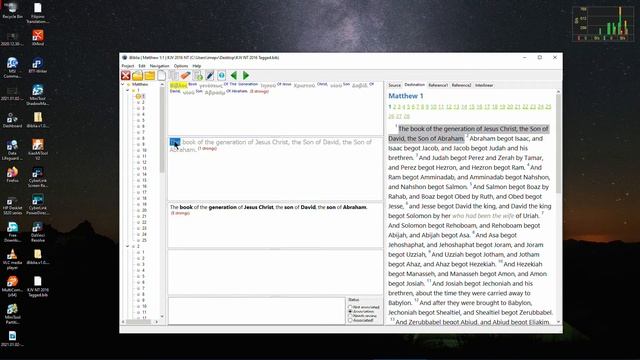Click the tree scrollbar up arrow
The image size is (640, 360).
pos(162,84)
